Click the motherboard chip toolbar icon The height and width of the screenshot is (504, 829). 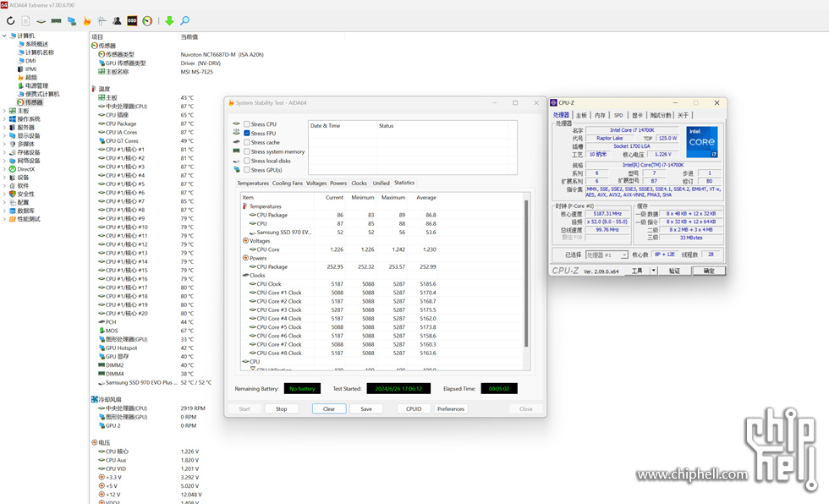(41, 20)
